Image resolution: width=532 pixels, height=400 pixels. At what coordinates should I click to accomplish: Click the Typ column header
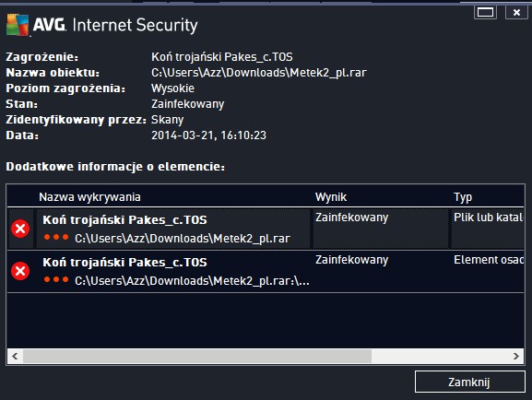463,197
